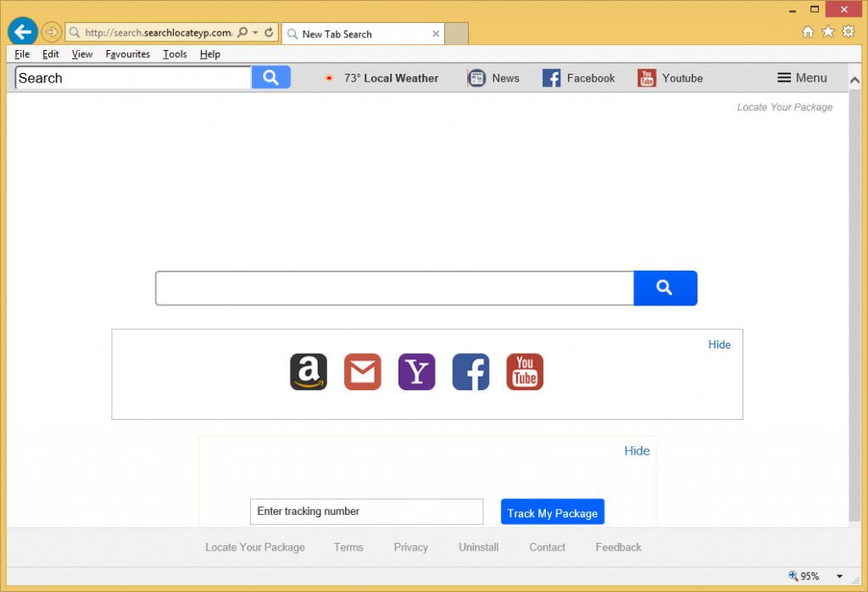Hide the shortcut icons panel
This screenshot has width=868, height=592.
click(x=719, y=344)
